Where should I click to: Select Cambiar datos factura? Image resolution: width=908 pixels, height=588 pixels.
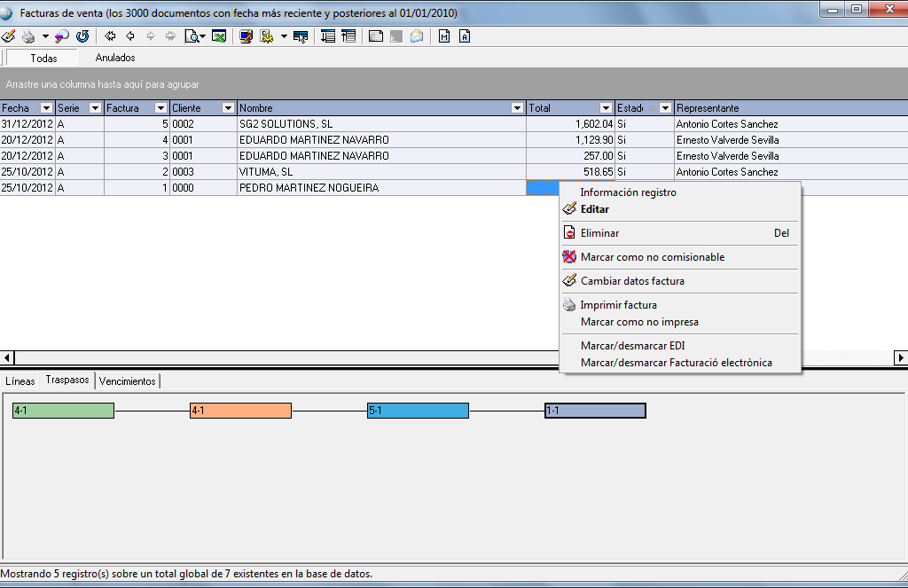pos(680,281)
